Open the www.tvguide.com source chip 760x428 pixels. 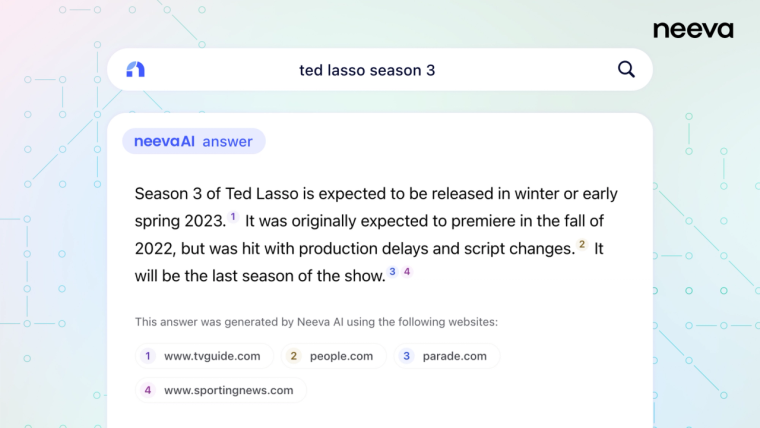pos(205,356)
